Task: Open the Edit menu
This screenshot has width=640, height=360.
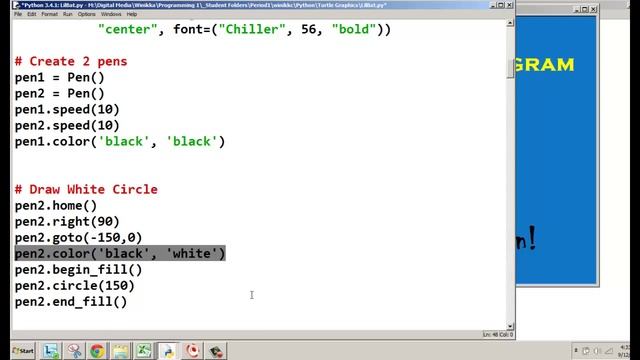Action: click(x=31, y=14)
